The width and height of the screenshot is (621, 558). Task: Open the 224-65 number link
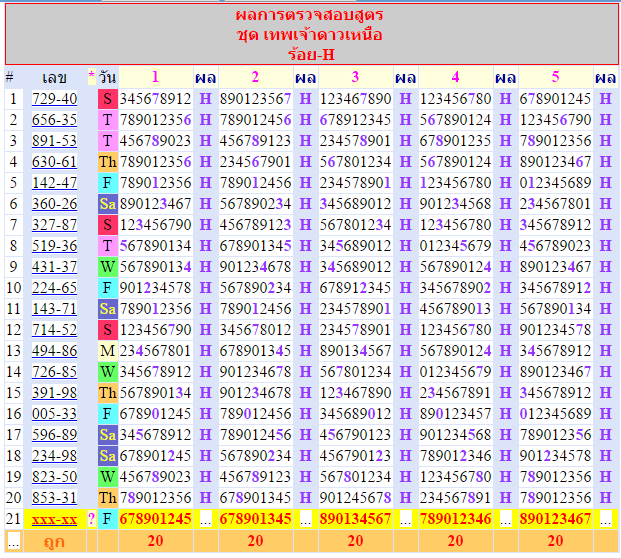click(54, 288)
